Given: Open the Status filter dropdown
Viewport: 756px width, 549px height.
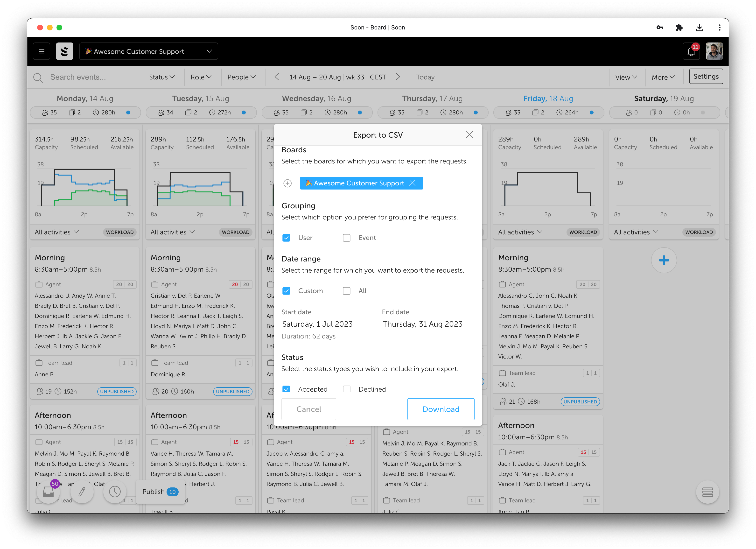Looking at the screenshot, I should pyautogui.click(x=162, y=77).
